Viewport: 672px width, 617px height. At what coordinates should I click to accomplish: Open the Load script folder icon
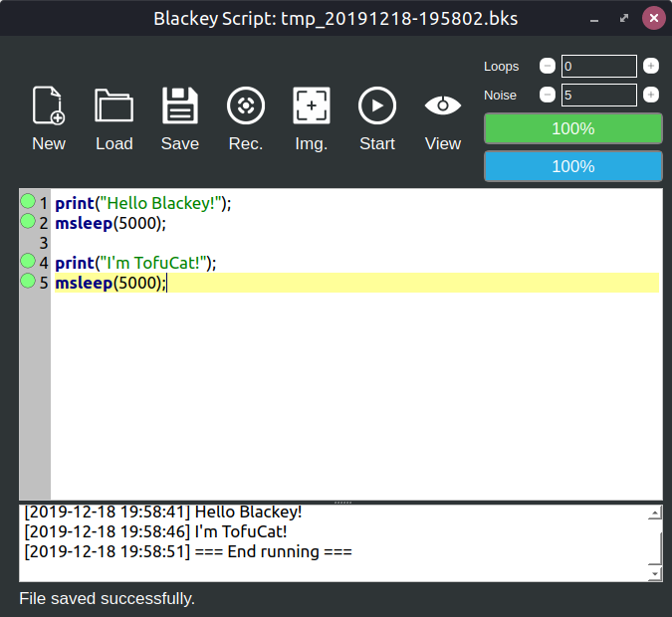pos(114,105)
